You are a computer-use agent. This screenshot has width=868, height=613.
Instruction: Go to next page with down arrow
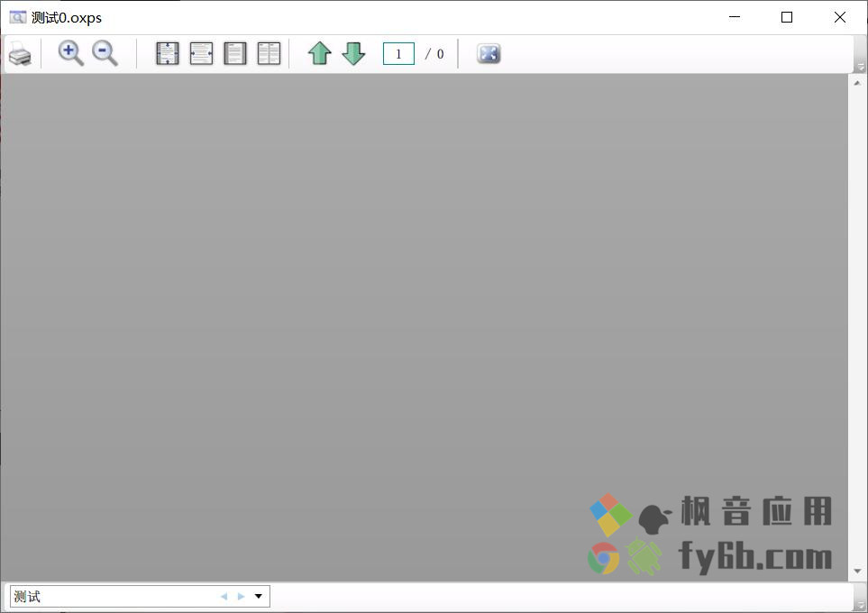pos(353,54)
